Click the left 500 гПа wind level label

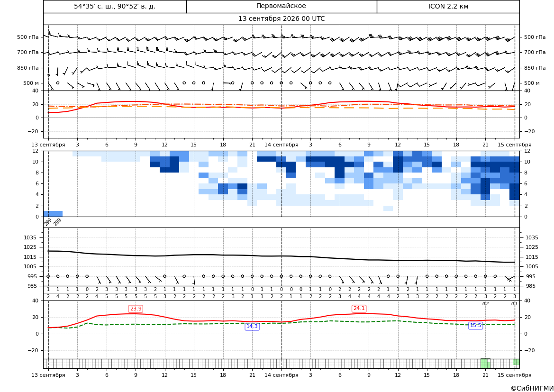[28, 37]
